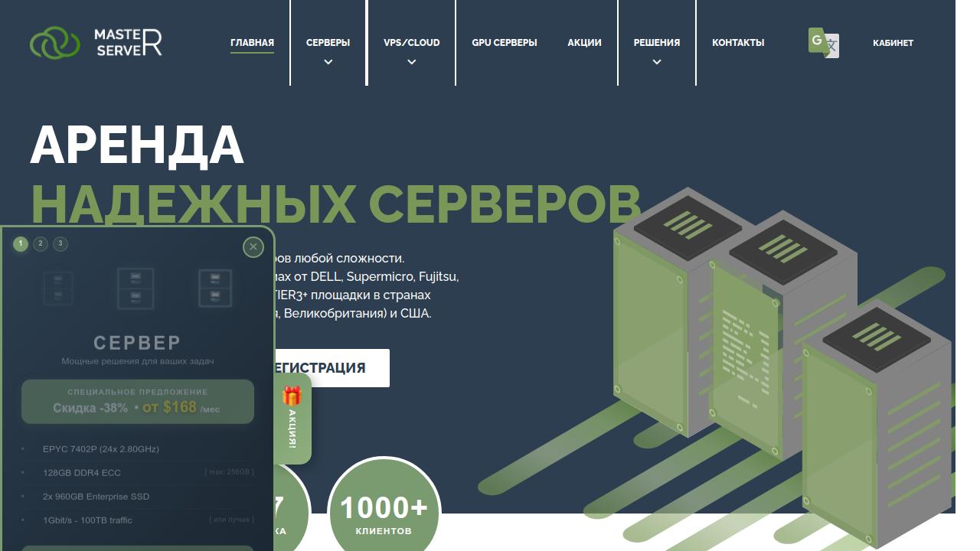Open the КАБИНЕТ link
The image size is (980, 551).
pos(893,43)
